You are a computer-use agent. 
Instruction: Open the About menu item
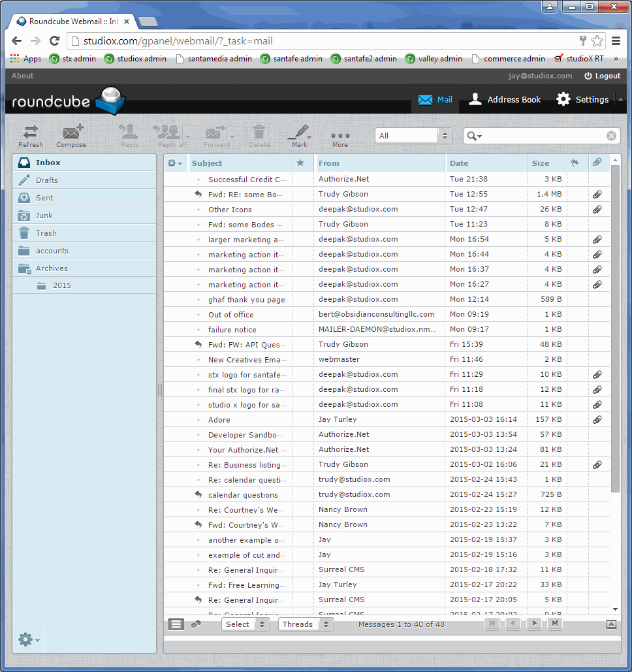coord(22,76)
